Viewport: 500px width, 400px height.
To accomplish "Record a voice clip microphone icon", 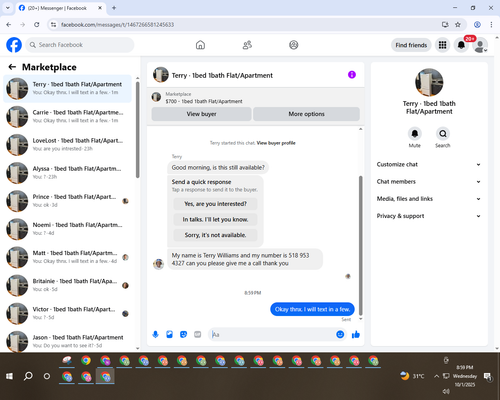I will coord(155,334).
